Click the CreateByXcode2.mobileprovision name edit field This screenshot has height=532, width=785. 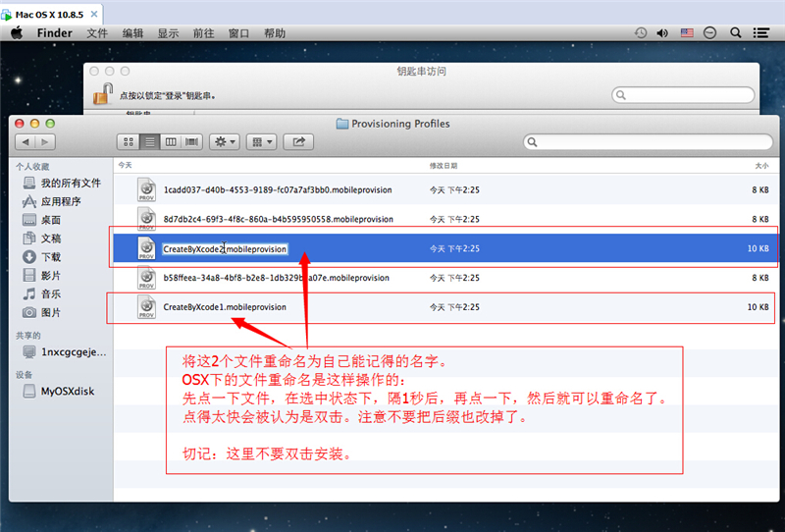point(225,249)
